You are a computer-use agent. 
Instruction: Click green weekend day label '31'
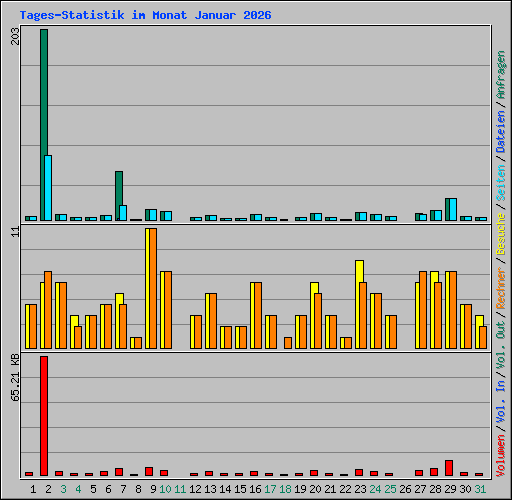[x=480, y=489]
